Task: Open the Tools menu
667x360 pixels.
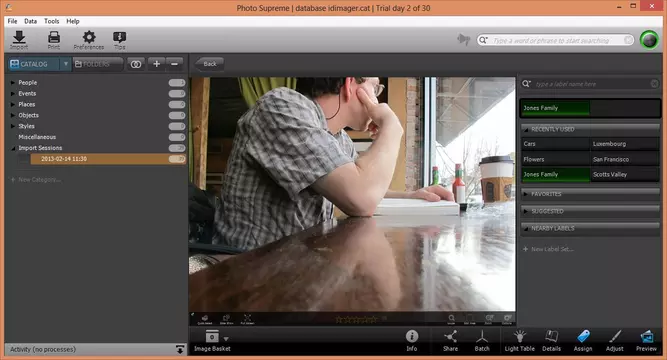Action: tap(51, 21)
